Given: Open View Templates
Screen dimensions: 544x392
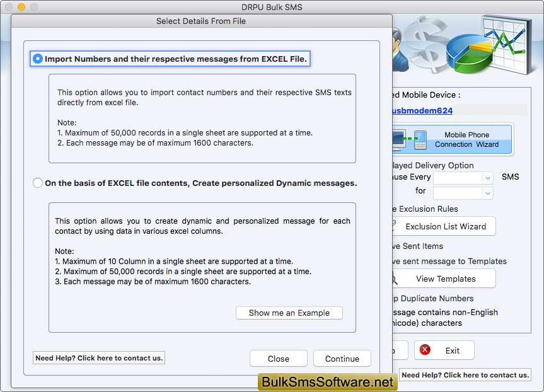Looking at the screenshot, I should (x=444, y=279).
